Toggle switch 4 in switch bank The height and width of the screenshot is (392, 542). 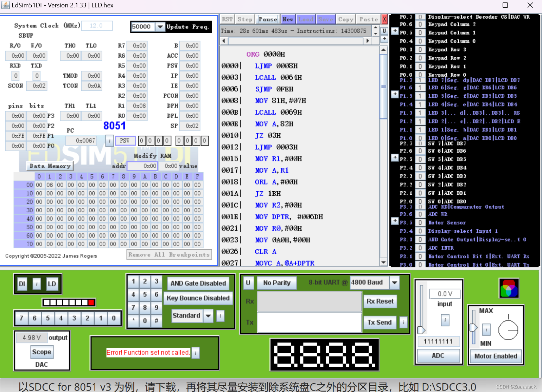click(61, 318)
